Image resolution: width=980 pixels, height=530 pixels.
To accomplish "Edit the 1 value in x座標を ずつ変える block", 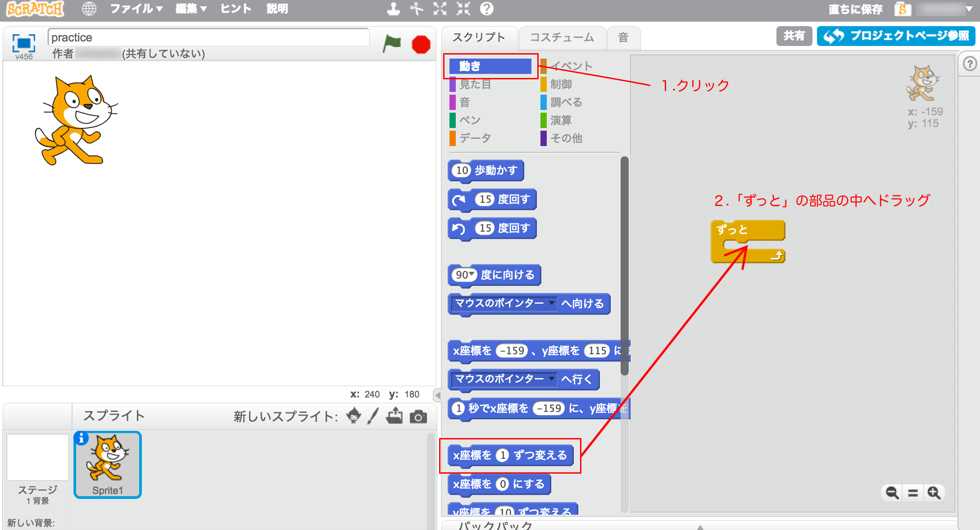I will [x=503, y=455].
